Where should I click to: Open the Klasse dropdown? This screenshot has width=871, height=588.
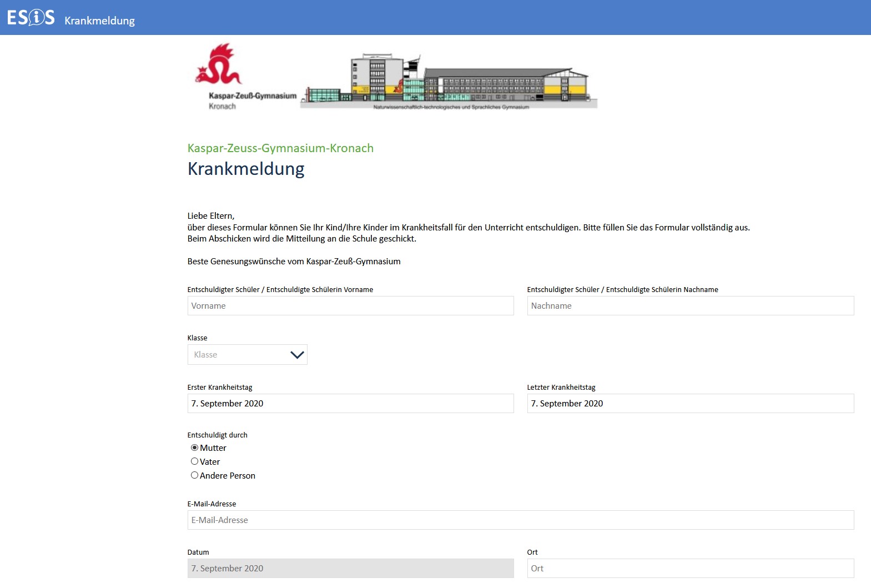[247, 355]
